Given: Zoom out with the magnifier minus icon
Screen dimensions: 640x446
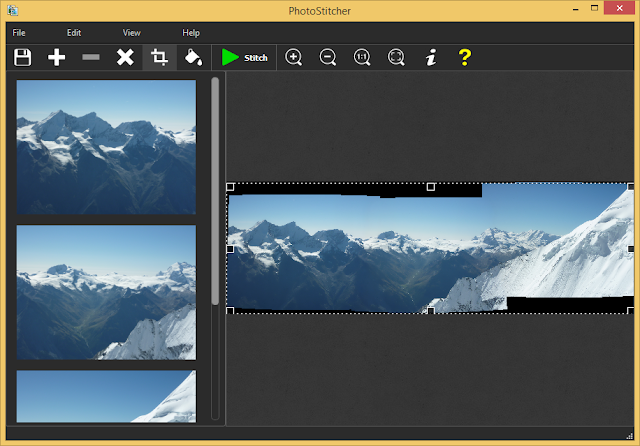Looking at the screenshot, I should tap(328, 57).
